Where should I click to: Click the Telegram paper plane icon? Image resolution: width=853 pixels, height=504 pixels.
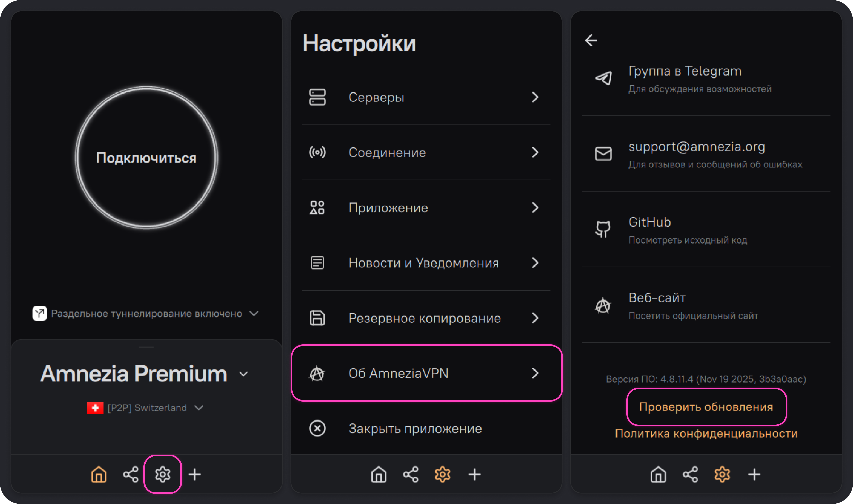tap(603, 78)
